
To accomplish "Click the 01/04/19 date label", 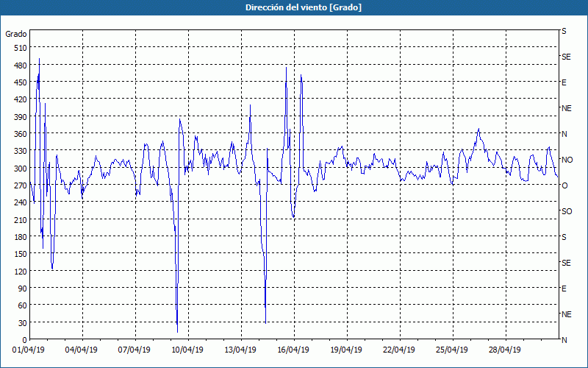I will [x=28, y=350].
